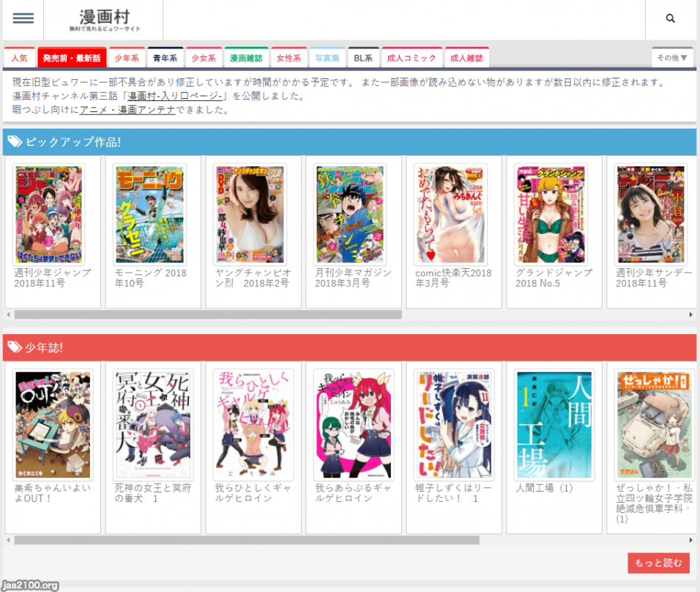Screen dimensions: 700x592
Task: Select the BL系 tab
Action: 363,58
